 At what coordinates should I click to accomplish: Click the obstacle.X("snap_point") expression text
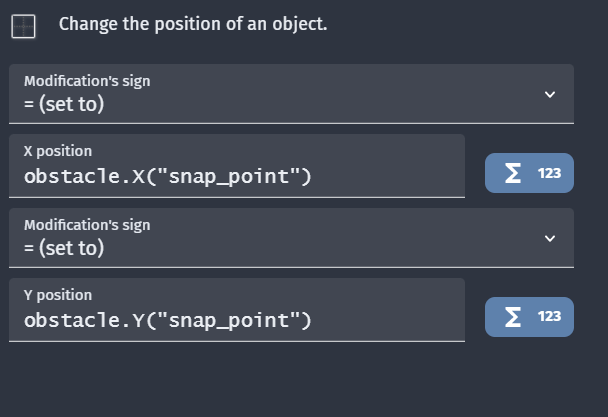168,177
